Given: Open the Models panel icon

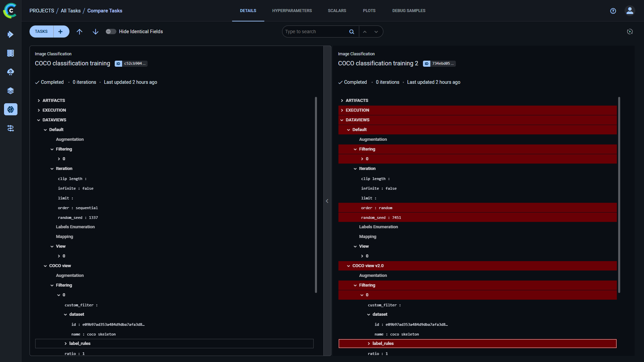Looking at the screenshot, I should [11, 110].
